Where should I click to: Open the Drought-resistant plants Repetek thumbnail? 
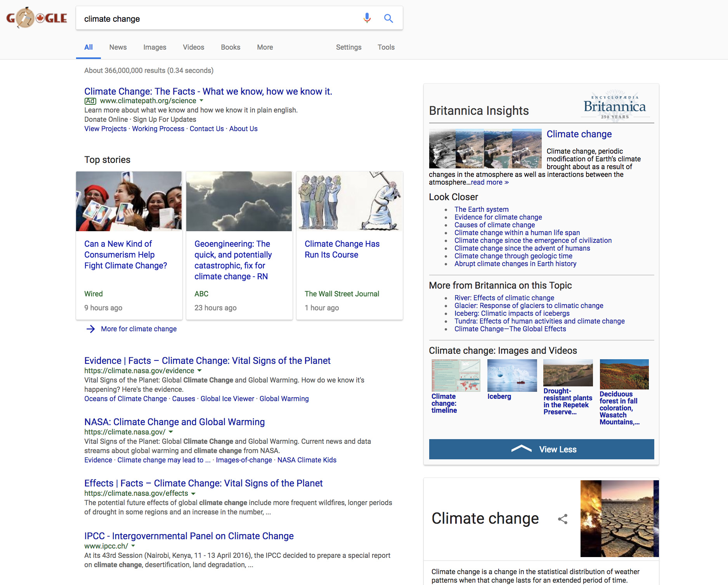pos(568,373)
